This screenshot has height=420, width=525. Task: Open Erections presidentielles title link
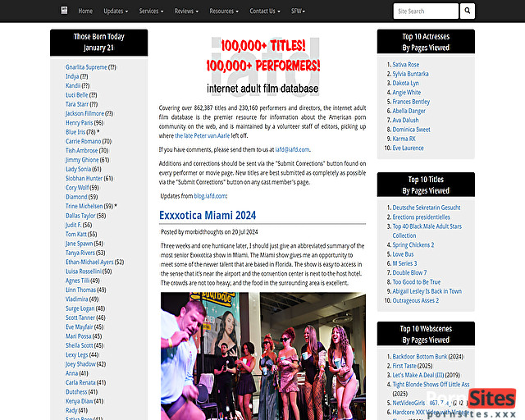pyautogui.click(x=421, y=217)
